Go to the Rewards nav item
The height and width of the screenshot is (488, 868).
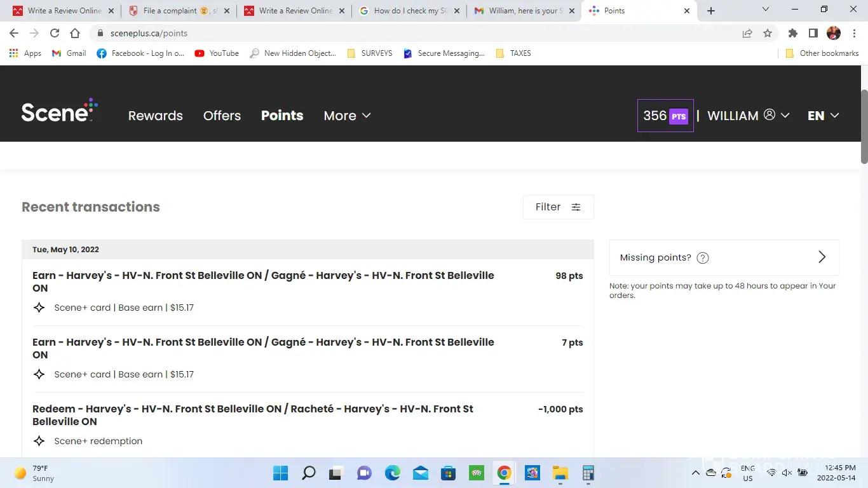click(155, 116)
